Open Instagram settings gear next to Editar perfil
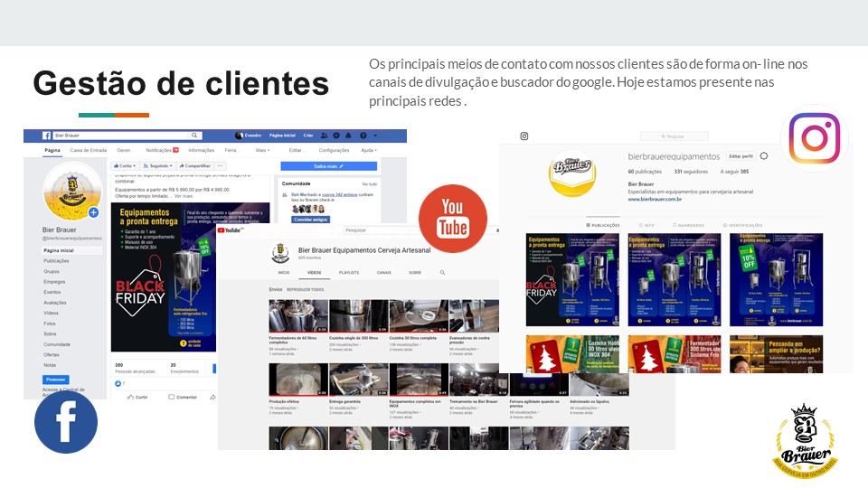Viewport: 868px width, 488px height. pos(764,156)
